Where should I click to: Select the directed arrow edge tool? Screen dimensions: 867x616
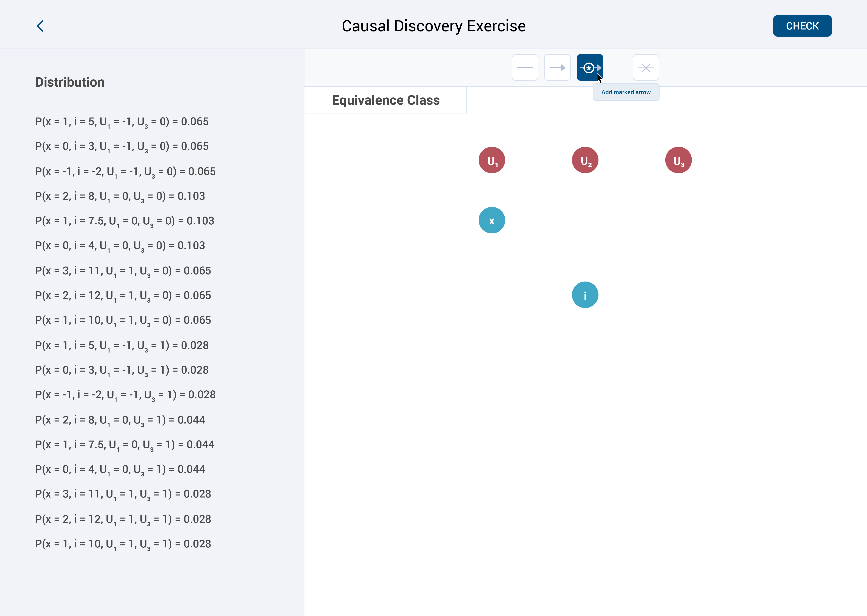pyautogui.click(x=557, y=68)
